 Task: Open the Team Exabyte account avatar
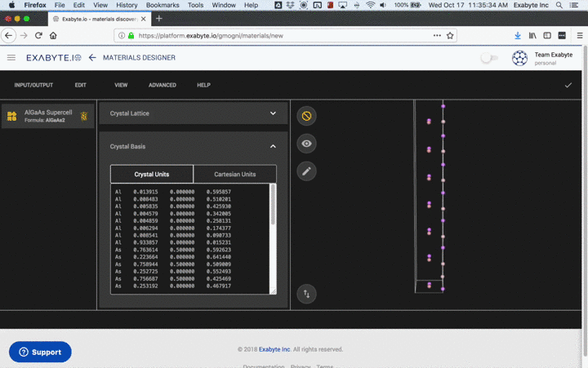click(x=519, y=58)
